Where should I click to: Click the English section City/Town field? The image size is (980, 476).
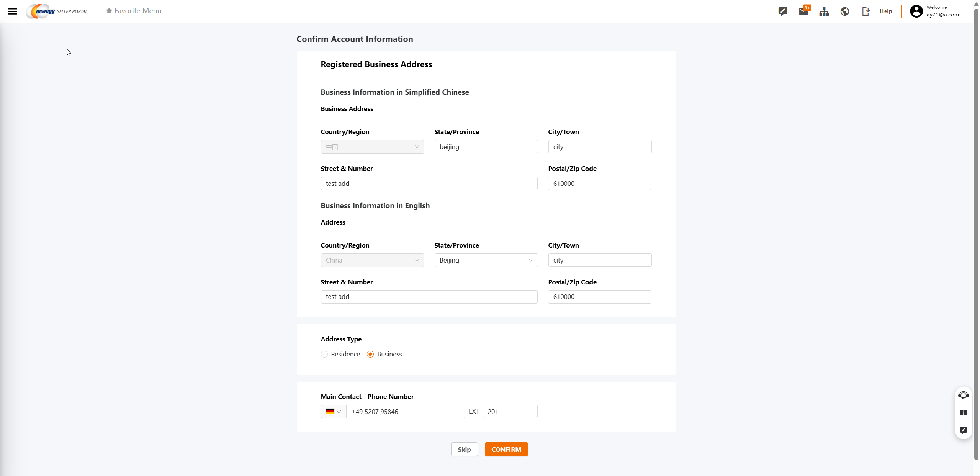600,260
